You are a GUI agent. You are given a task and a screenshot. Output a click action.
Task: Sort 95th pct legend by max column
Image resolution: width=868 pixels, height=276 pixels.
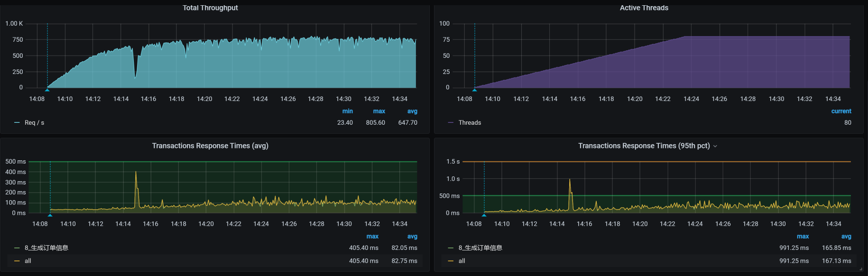[x=803, y=237]
